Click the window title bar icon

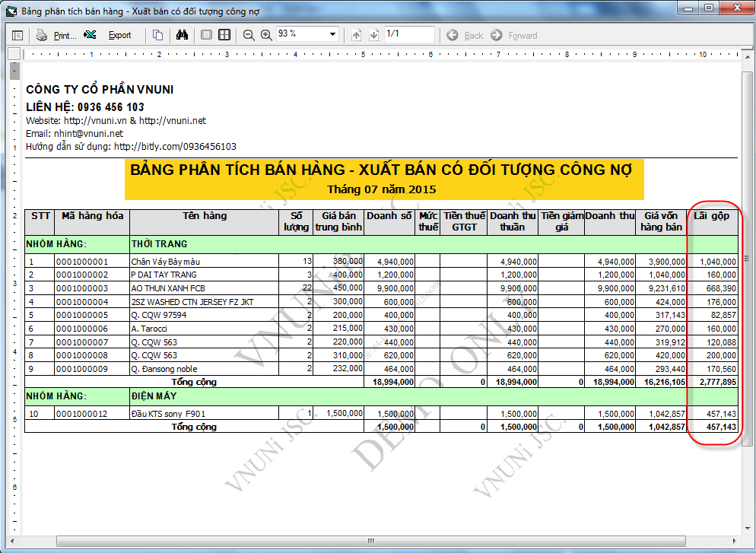tap(11, 11)
